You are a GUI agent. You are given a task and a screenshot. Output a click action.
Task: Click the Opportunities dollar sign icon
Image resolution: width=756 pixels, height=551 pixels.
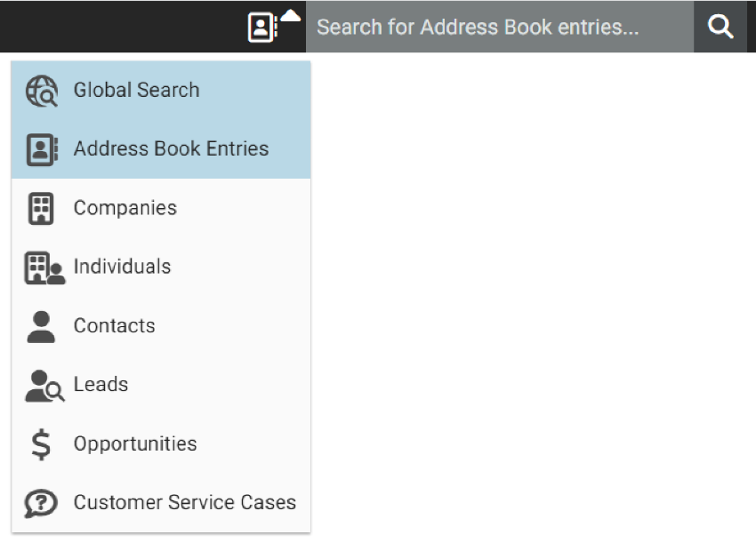[x=41, y=443]
